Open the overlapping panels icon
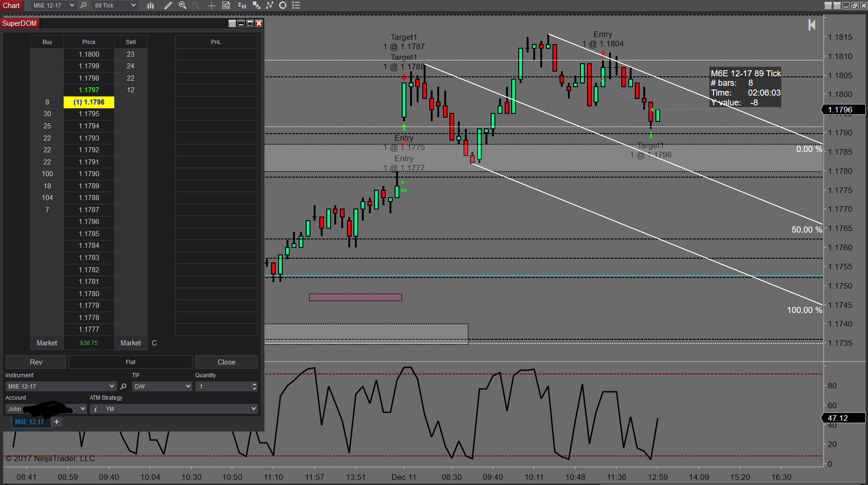 [x=256, y=5]
